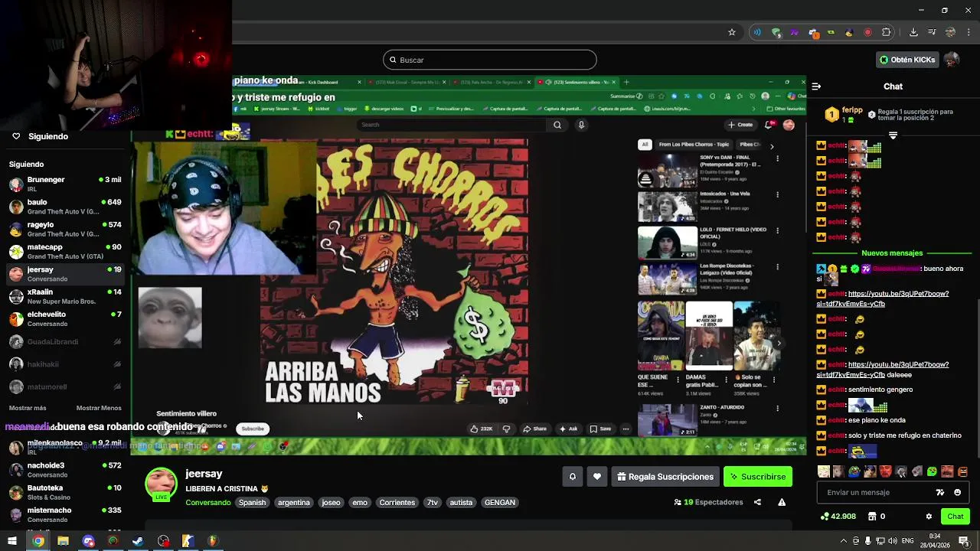The width and height of the screenshot is (980, 551).
Task: Open jeersay's live profile avatar
Action: [x=161, y=484]
